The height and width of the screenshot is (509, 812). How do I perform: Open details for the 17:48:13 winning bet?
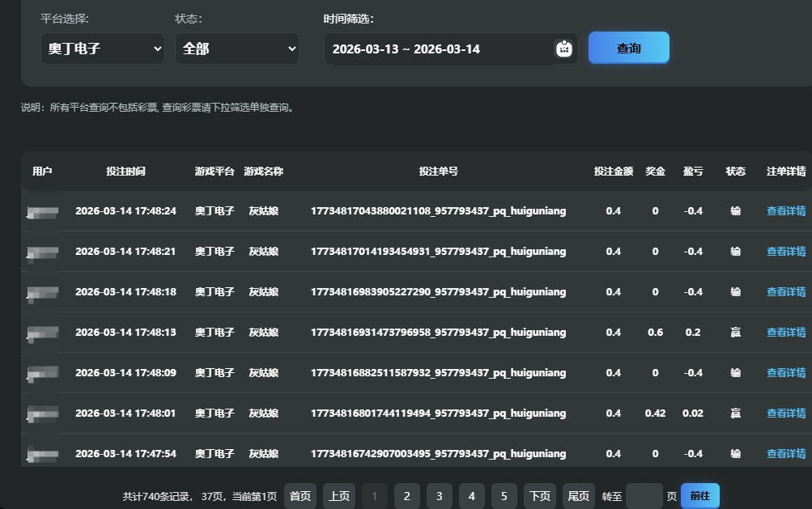pos(784,333)
